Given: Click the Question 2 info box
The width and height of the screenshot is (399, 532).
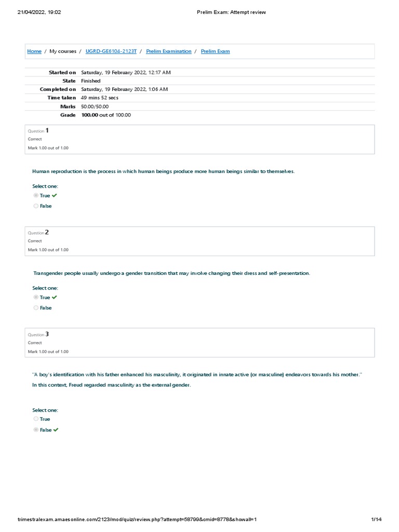Looking at the screenshot, I should [199, 241].
